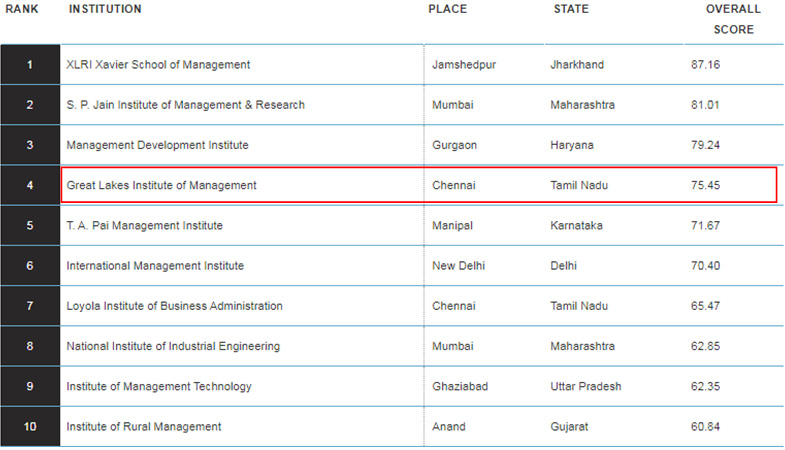Screen dimensions: 785x450
Task: Click the Delhi state cell
Action: pyautogui.click(x=564, y=266)
